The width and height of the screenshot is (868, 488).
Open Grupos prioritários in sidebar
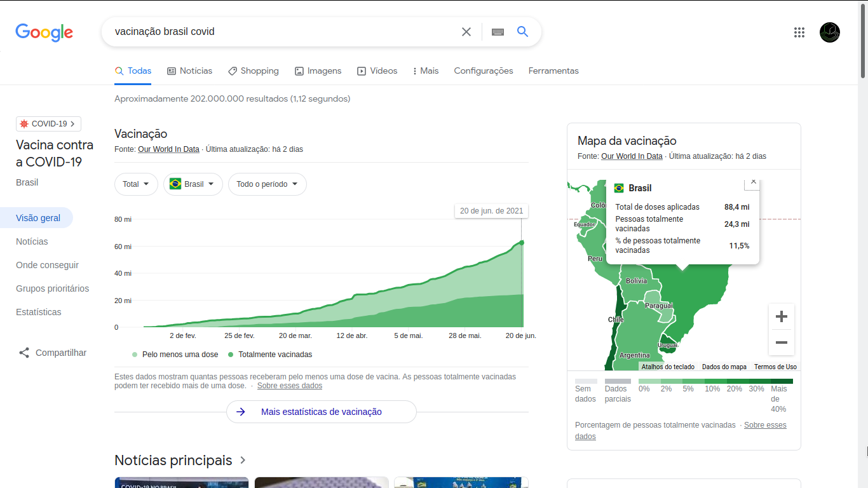click(53, 288)
